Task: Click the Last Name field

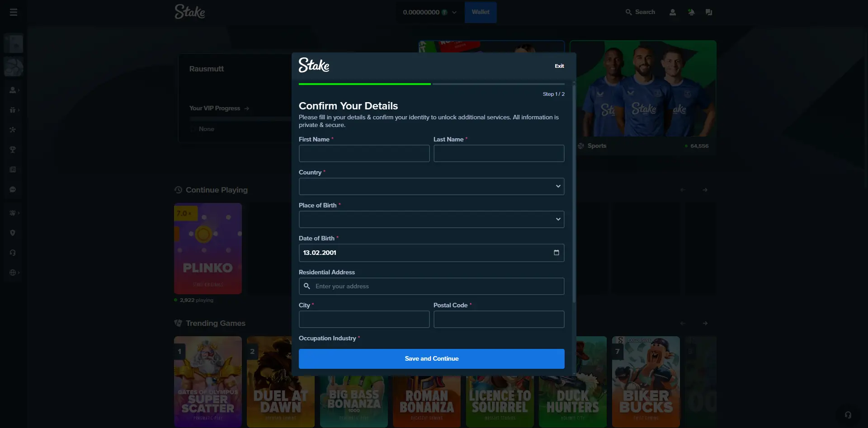Action: pyautogui.click(x=499, y=153)
